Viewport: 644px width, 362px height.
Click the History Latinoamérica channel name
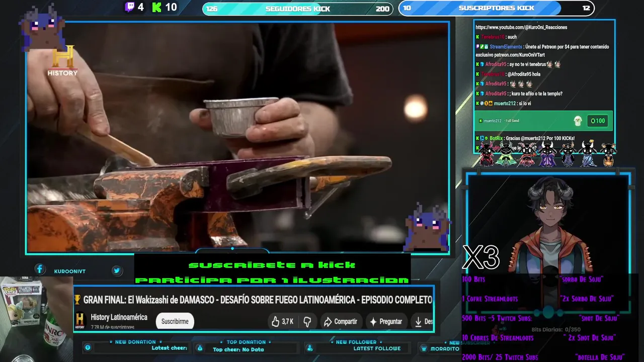click(x=119, y=317)
